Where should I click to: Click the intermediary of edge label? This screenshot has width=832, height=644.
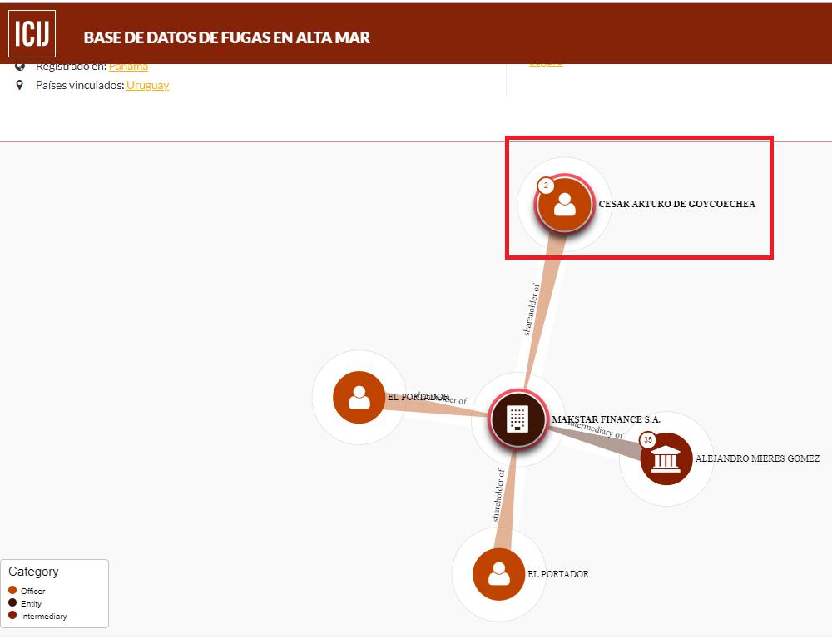click(x=597, y=429)
